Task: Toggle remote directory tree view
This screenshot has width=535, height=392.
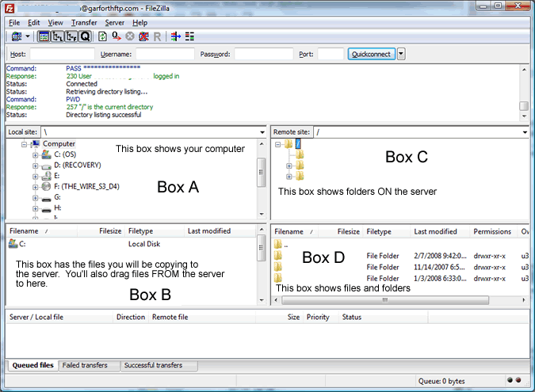Action: point(71,36)
